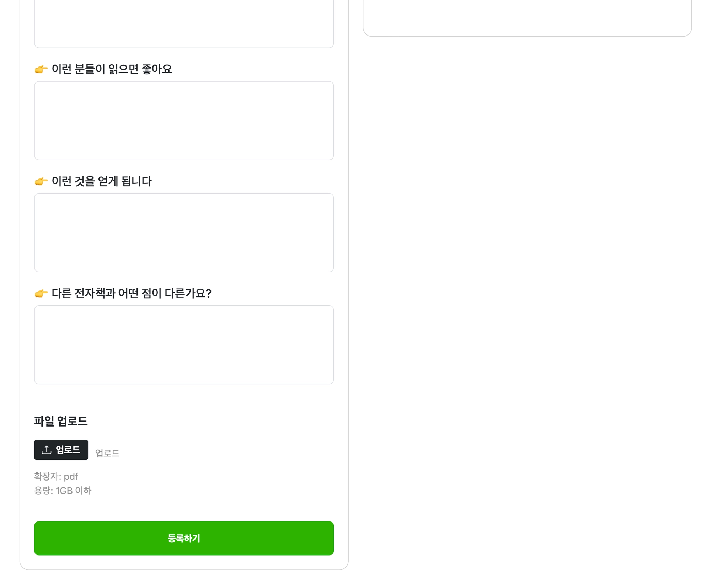Submit the form with the green '등록하기' button
The height and width of the screenshot is (584, 728).
click(184, 538)
